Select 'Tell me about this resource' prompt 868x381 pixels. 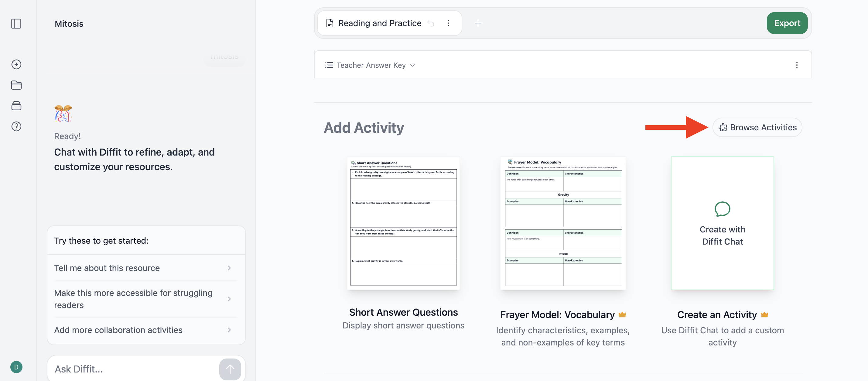pyautogui.click(x=146, y=268)
